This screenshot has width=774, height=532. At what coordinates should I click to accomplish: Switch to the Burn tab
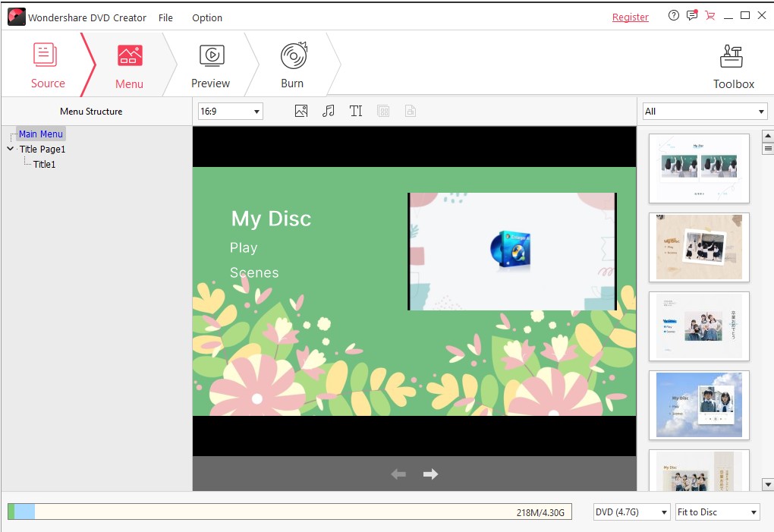point(292,64)
